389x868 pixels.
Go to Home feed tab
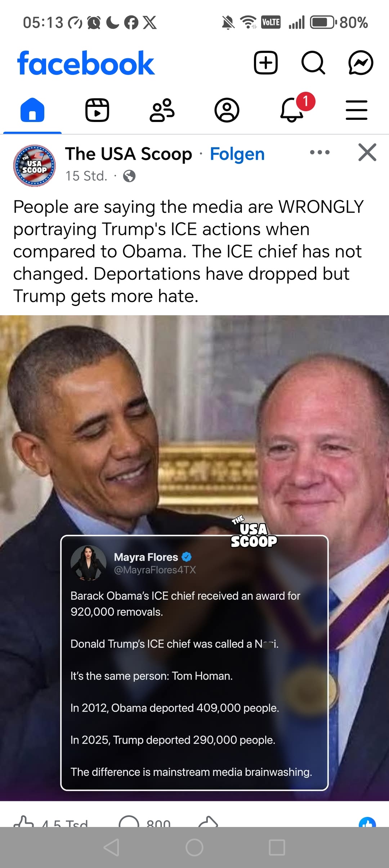pyautogui.click(x=32, y=110)
